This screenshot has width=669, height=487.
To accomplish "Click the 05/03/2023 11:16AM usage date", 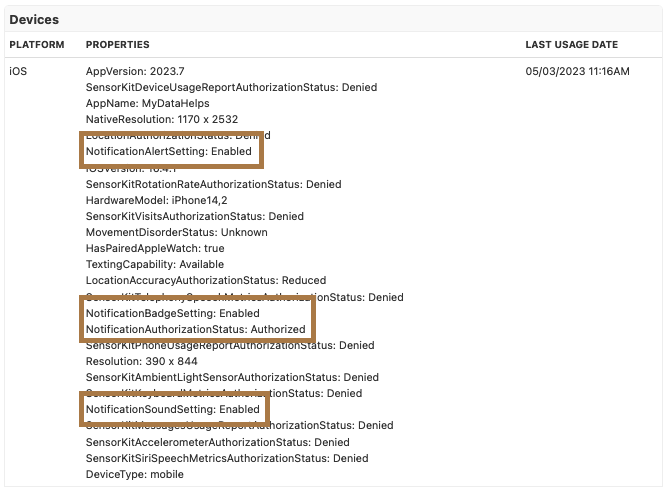I will (577, 71).
